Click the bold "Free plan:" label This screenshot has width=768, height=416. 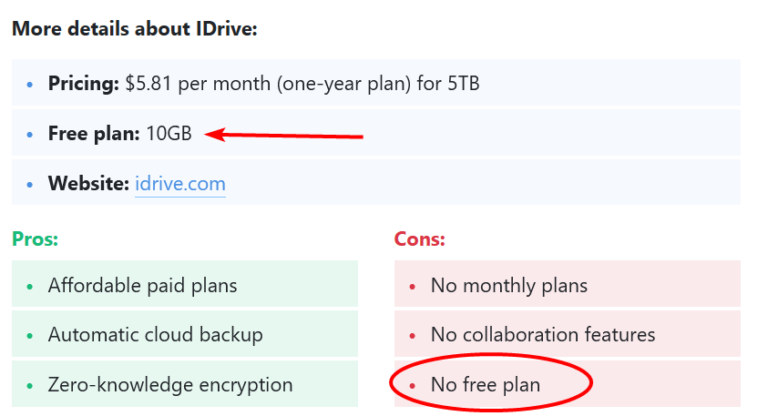94,133
